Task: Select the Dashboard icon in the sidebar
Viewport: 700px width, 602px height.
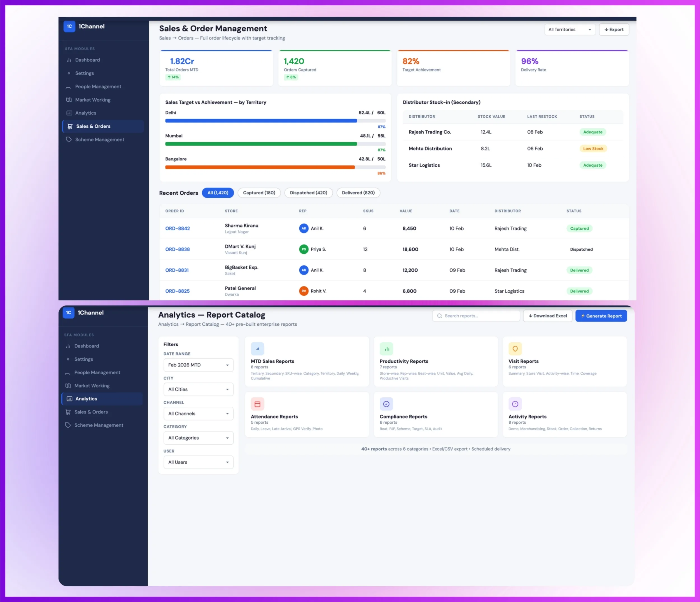Action: (x=69, y=60)
